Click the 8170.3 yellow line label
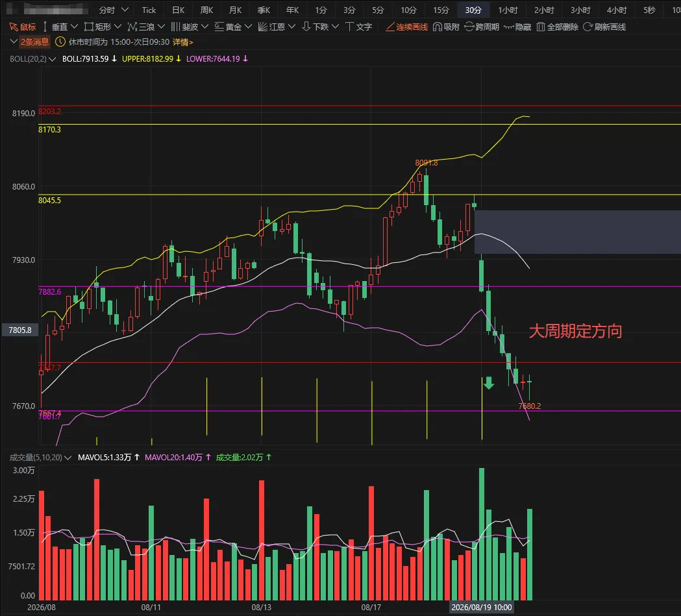The width and height of the screenshot is (681, 616). 49,129
